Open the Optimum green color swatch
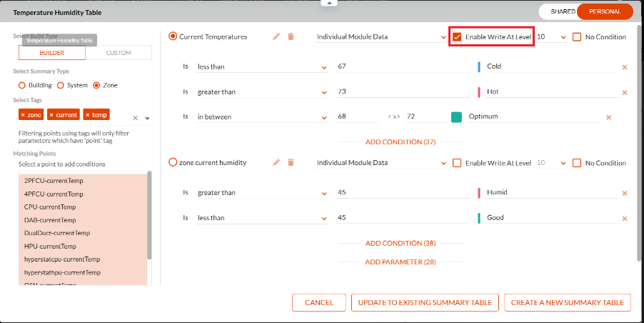Viewport: 644px width, 323px height. point(456,117)
